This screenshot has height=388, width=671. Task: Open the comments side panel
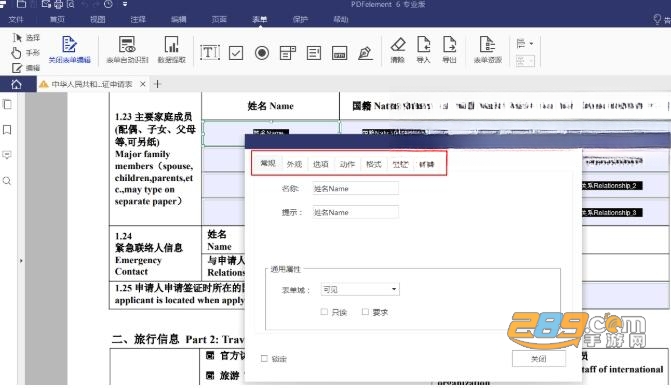coord(7,155)
